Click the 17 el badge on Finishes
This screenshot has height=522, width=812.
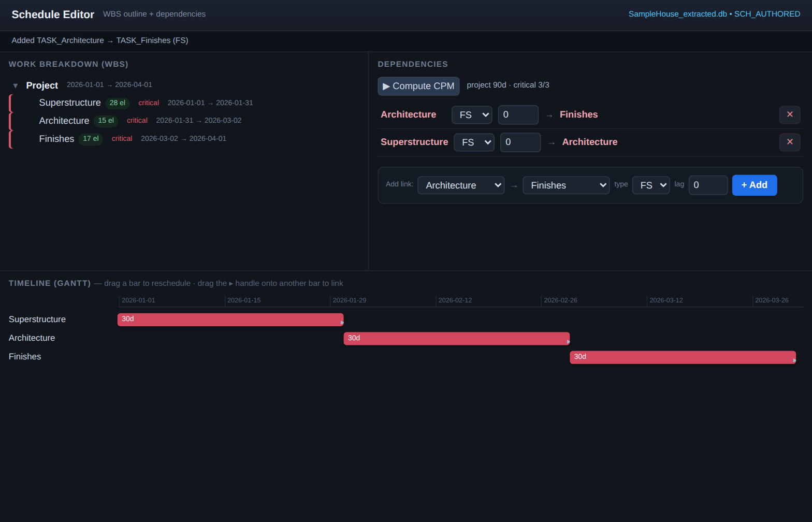click(x=91, y=139)
